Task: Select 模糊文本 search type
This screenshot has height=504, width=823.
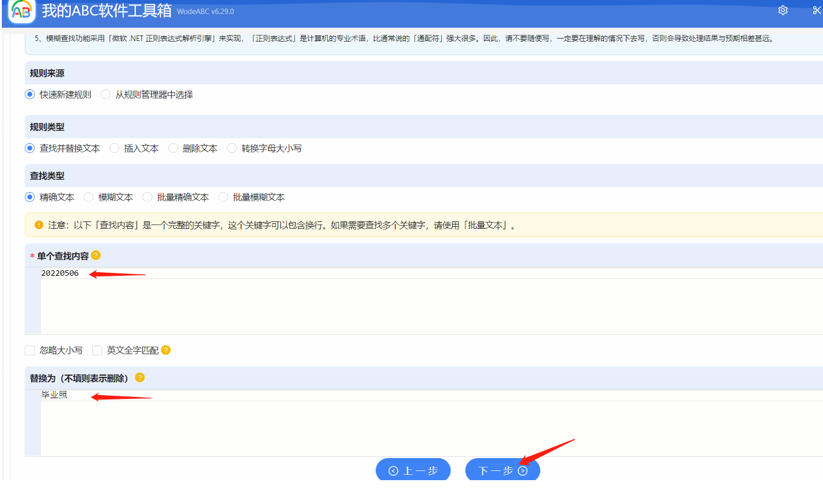Action: [x=89, y=198]
